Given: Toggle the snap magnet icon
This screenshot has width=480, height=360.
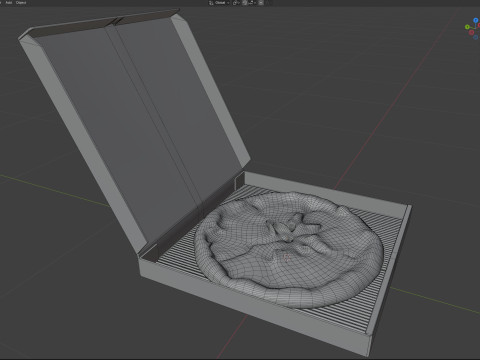Looking at the screenshot, I should (245, 3).
